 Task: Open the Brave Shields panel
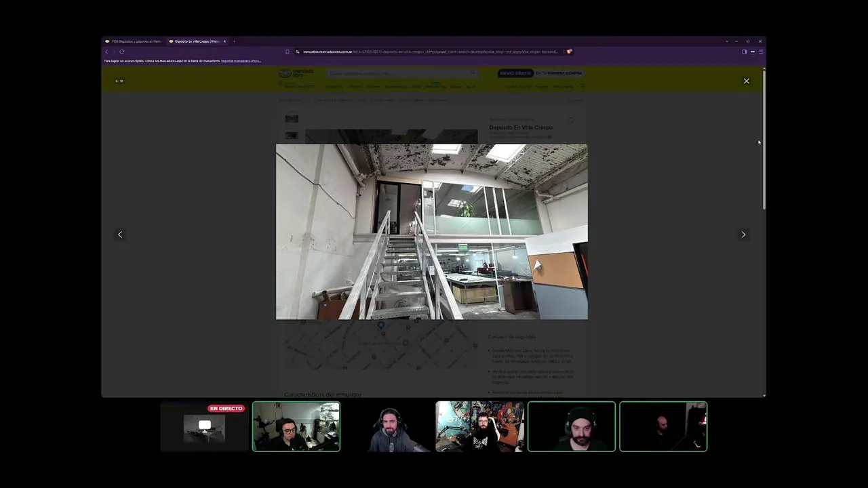570,52
